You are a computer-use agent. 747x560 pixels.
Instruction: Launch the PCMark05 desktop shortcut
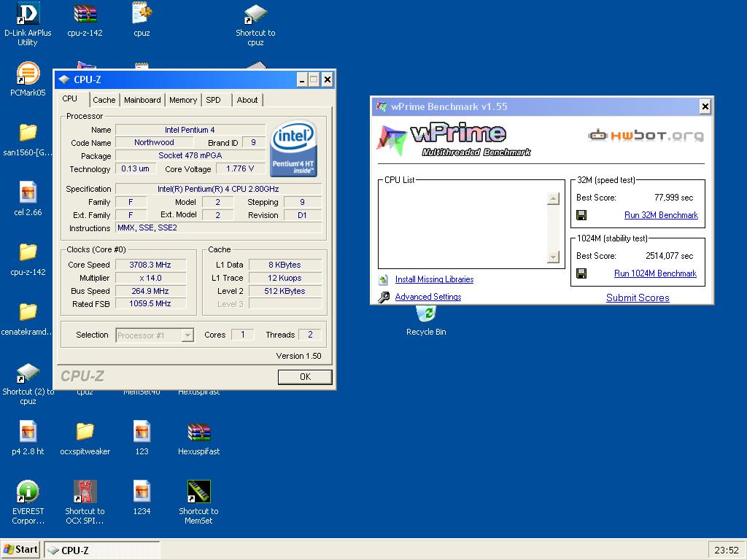pos(28,74)
